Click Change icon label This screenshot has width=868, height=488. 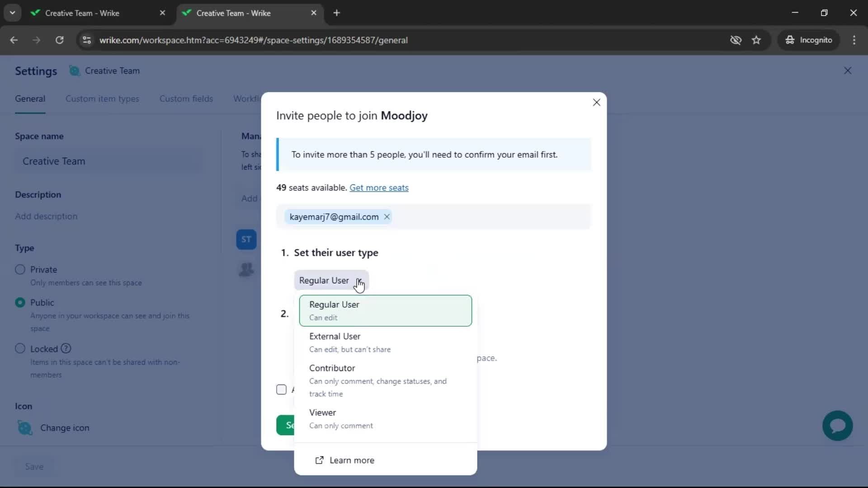65,428
